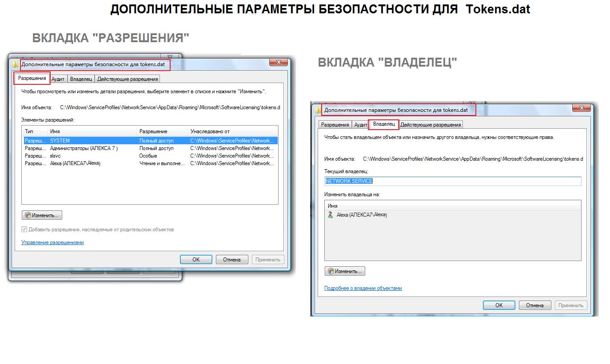Click shield icon on owner Изменить button
This screenshot has height=364, width=610.
pyautogui.click(x=330, y=271)
